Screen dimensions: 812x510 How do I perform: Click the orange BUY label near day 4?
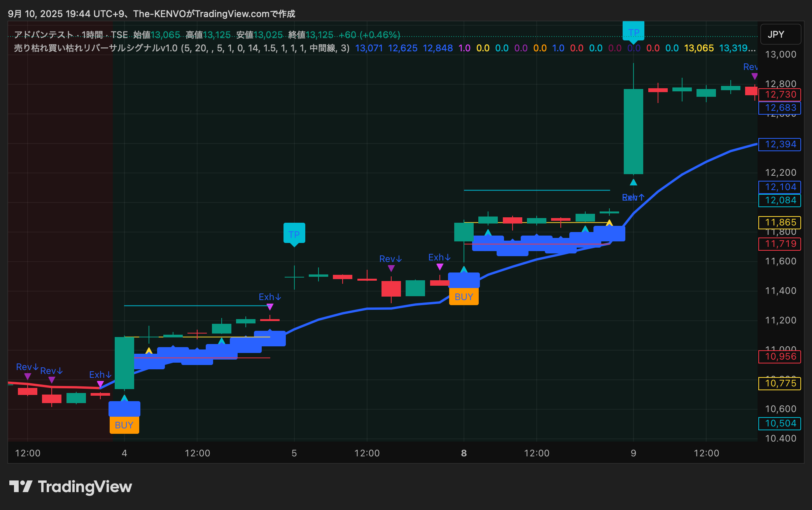[124, 425]
